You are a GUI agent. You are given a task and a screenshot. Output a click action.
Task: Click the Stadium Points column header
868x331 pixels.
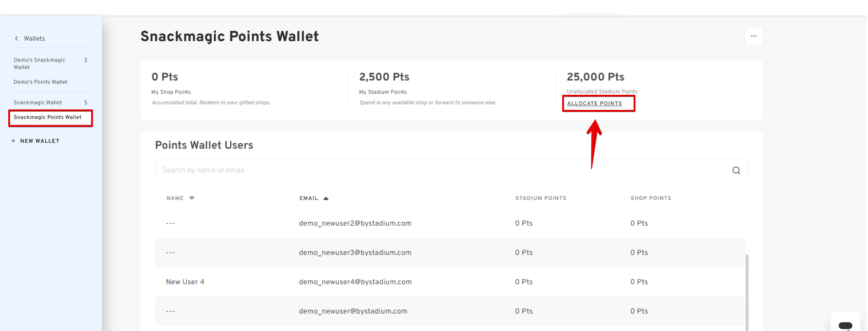pos(541,198)
